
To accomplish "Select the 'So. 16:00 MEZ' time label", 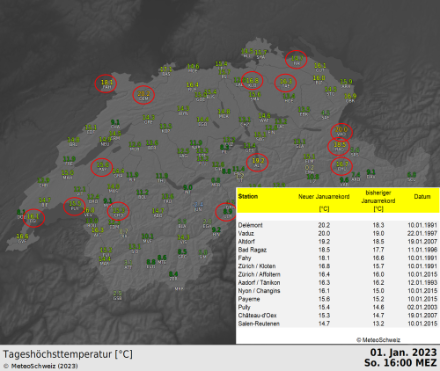I will (x=400, y=363).
